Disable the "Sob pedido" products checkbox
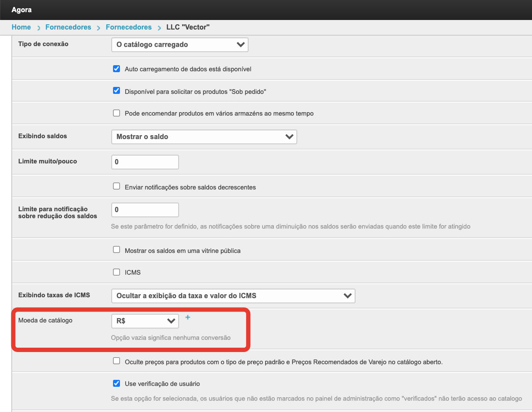 pos(116,91)
